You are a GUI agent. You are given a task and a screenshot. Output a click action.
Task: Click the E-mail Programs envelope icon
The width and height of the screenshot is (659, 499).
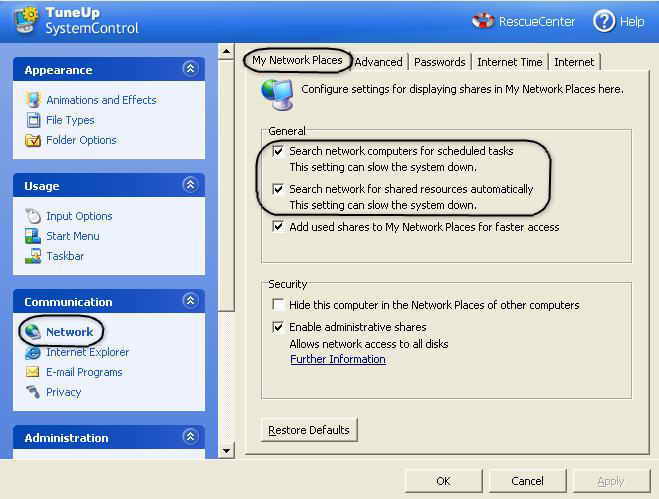(33, 372)
